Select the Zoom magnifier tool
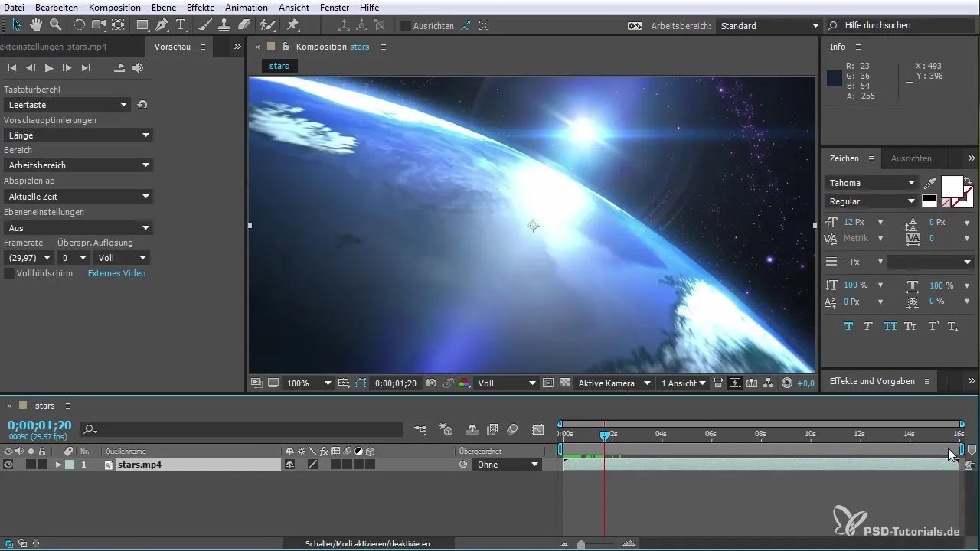Image resolution: width=980 pixels, height=551 pixels. tap(55, 25)
